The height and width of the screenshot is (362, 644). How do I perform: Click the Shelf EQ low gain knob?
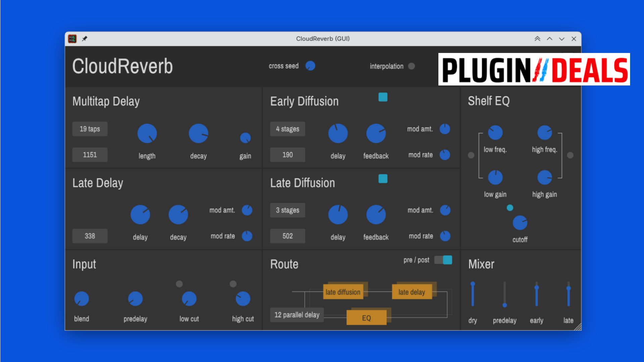495,178
